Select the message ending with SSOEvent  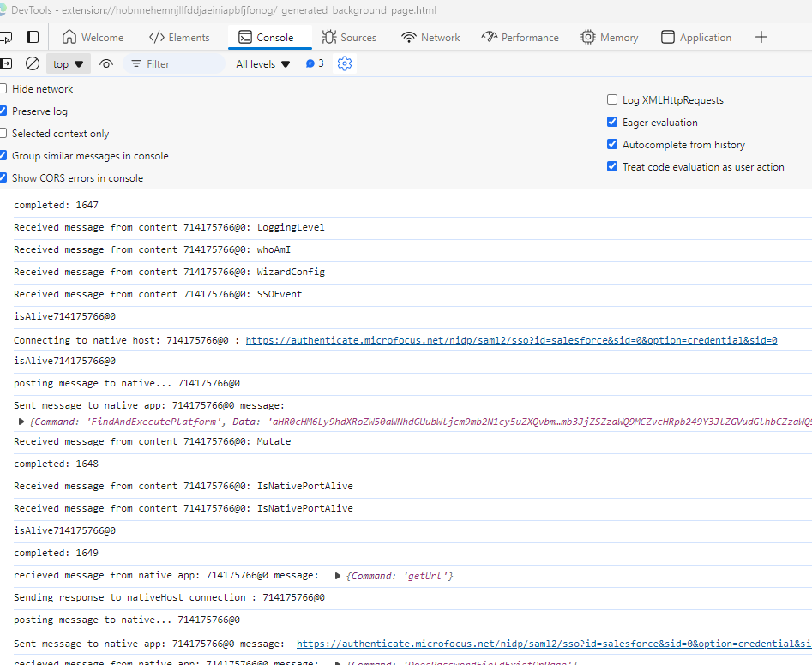(158, 294)
